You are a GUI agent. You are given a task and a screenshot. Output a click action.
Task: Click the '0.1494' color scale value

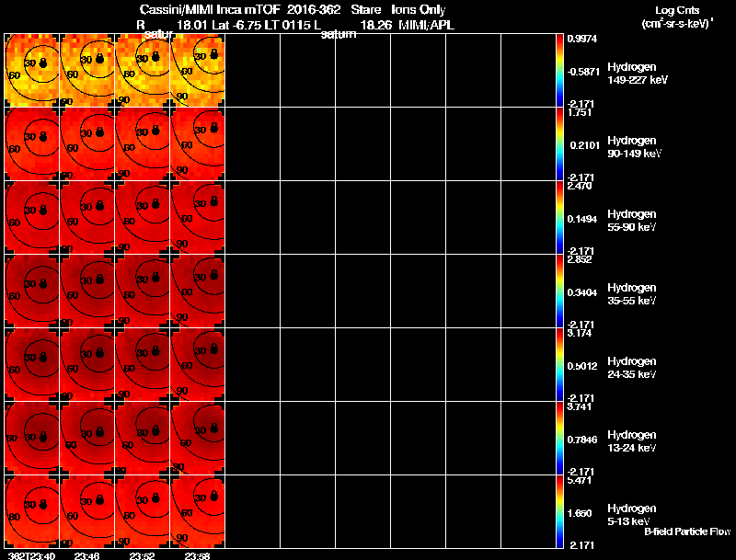pyautogui.click(x=582, y=219)
